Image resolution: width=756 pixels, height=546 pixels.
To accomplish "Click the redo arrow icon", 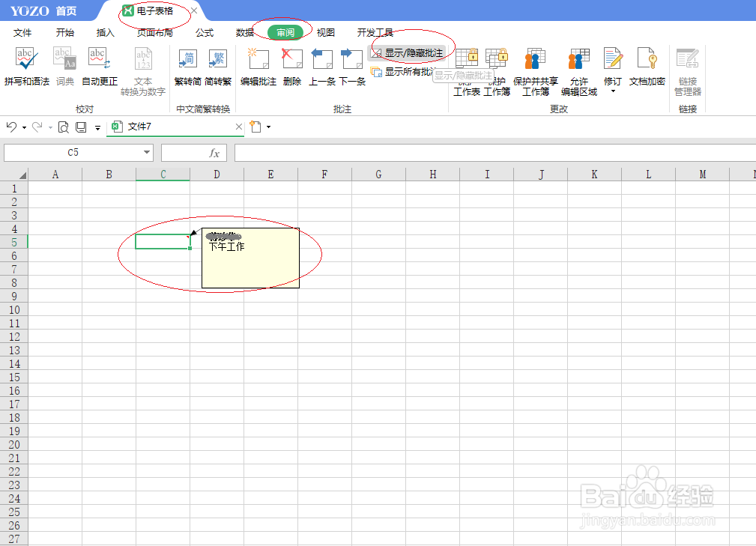I will tap(37, 127).
